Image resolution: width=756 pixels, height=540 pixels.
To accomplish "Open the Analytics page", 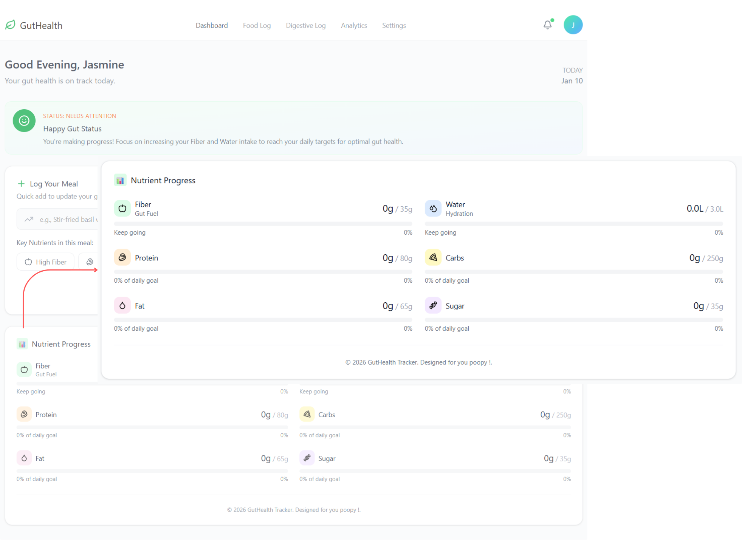I will click(x=353, y=25).
